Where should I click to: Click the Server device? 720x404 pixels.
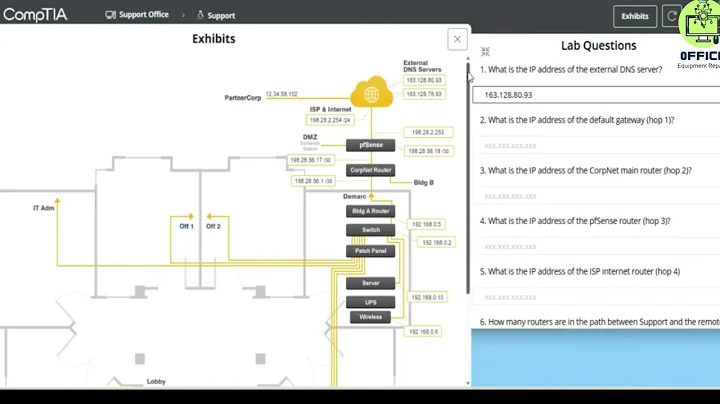371,283
